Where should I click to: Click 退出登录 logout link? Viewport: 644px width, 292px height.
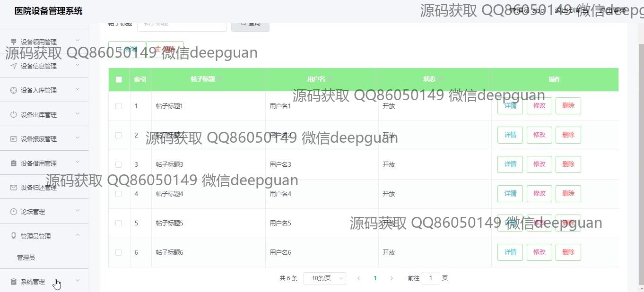pyautogui.click(x=612, y=10)
